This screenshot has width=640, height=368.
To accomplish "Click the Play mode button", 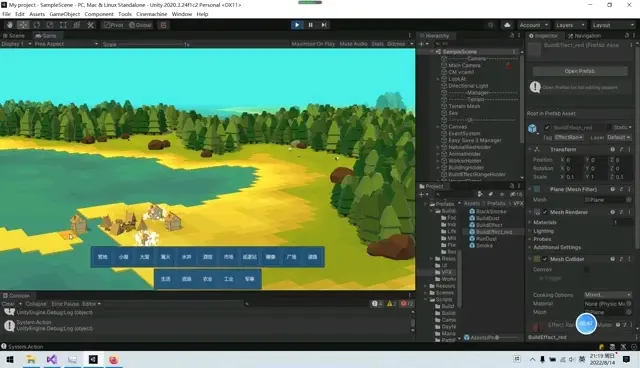I will tap(297, 25).
